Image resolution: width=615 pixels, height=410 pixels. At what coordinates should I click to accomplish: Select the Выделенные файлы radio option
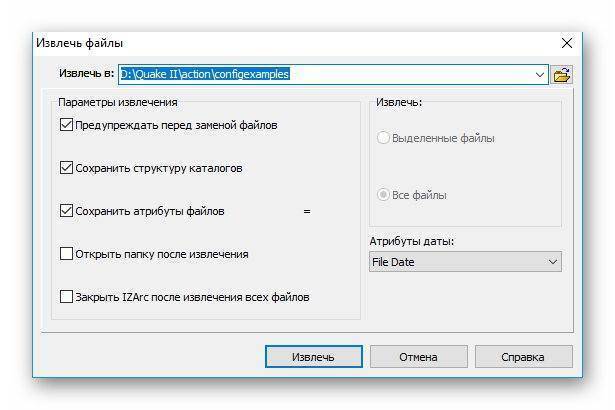[383, 138]
